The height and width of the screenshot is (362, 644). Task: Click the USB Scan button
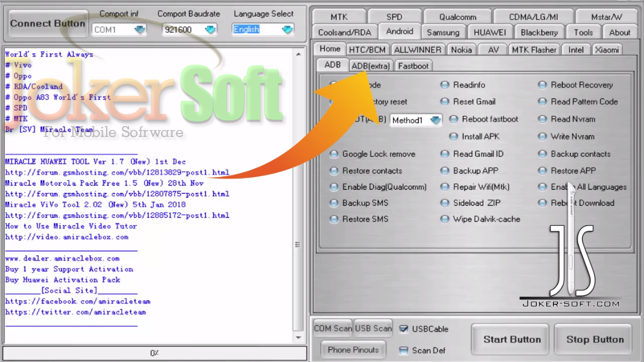373,328
